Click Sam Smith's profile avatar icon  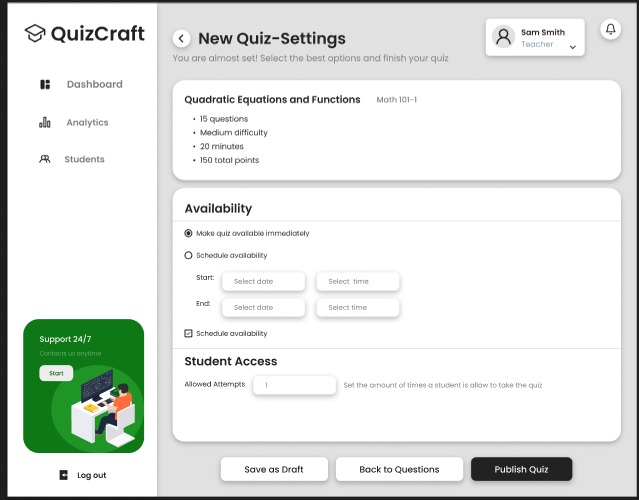click(503, 37)
